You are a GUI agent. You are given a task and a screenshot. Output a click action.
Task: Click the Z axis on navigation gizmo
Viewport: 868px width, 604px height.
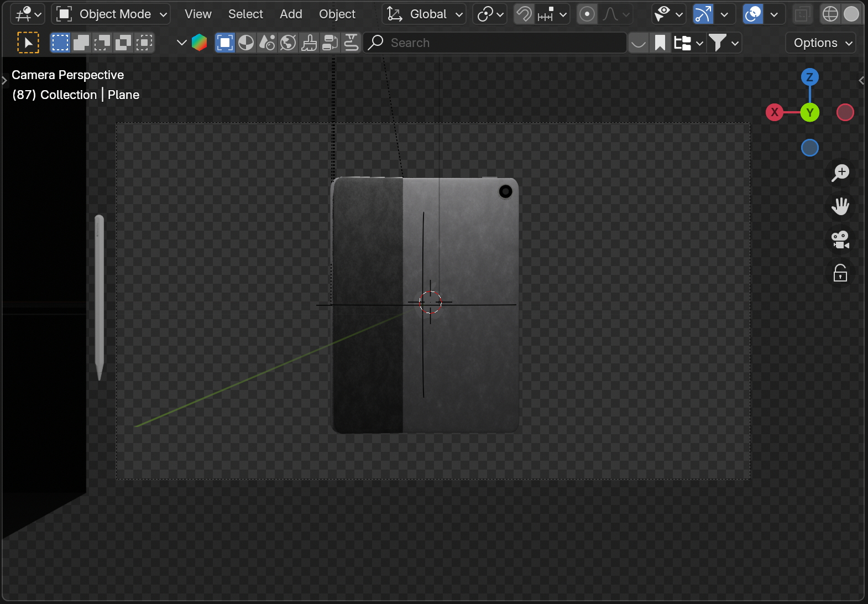click(x=809, y=77)
